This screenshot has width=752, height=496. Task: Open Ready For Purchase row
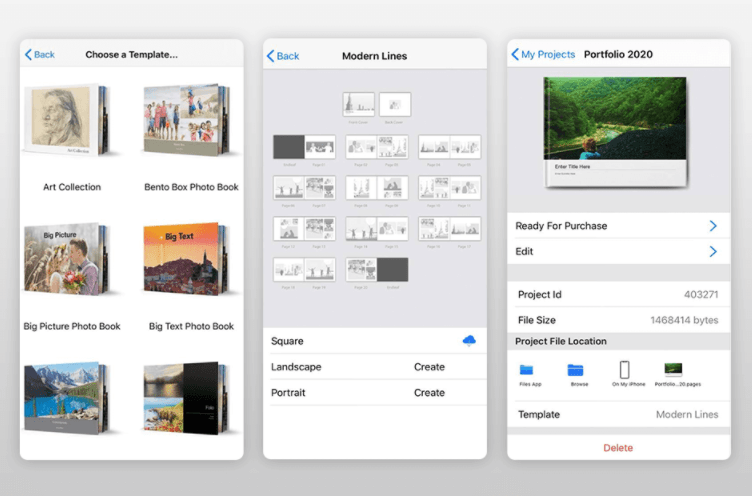pos(619,226)
